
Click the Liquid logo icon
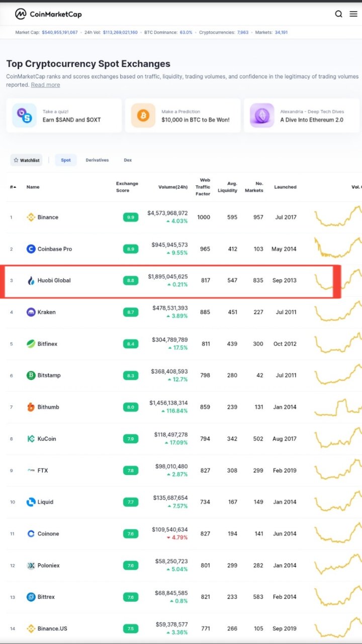point(31,502)
